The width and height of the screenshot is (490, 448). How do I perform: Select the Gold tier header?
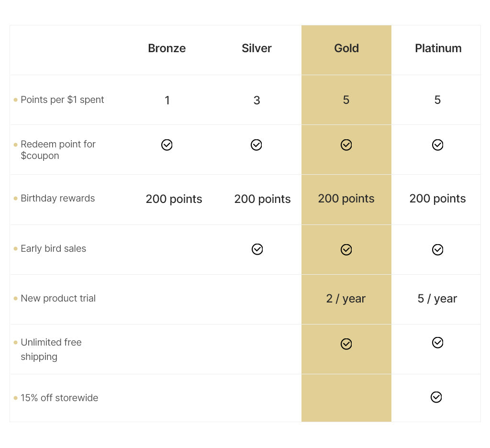click(x=346, y=48)
